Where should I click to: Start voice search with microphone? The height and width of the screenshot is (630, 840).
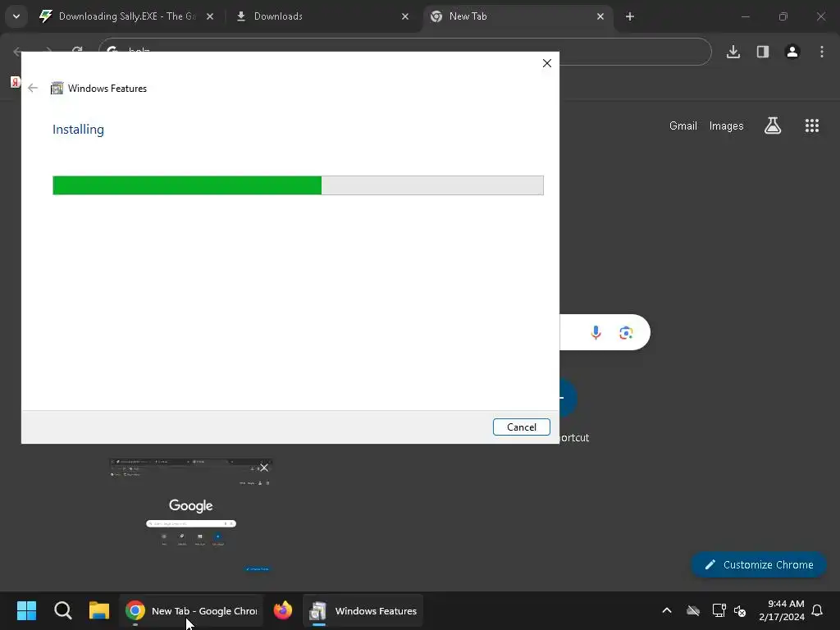(596, 333)
